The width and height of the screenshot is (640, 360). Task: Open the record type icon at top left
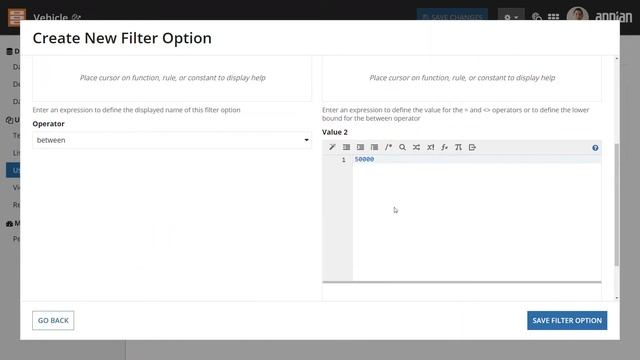(x=17, y=17)
